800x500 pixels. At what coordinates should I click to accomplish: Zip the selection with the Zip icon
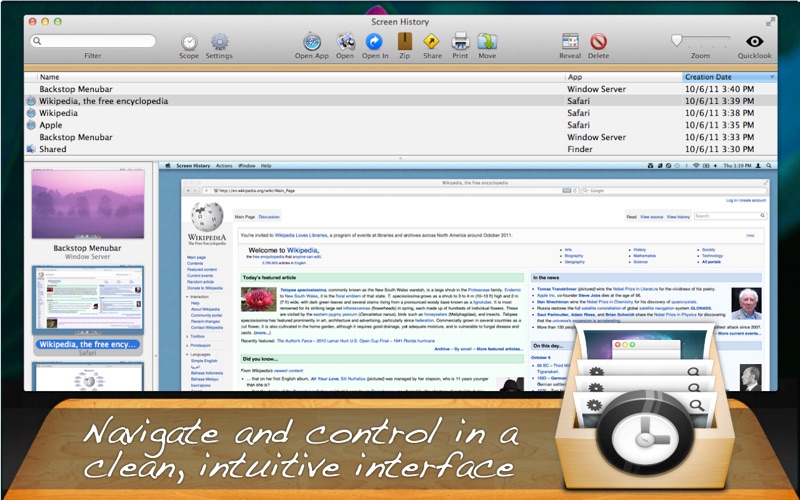point(405,41)
